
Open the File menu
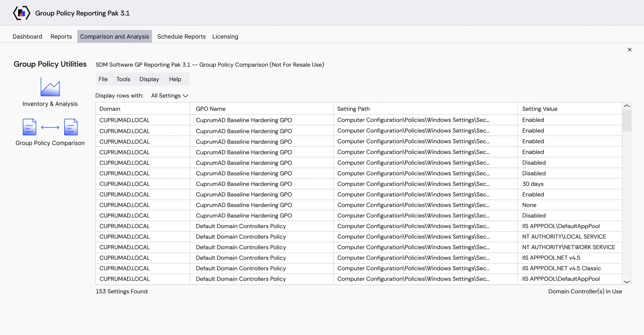coord(103,79)
